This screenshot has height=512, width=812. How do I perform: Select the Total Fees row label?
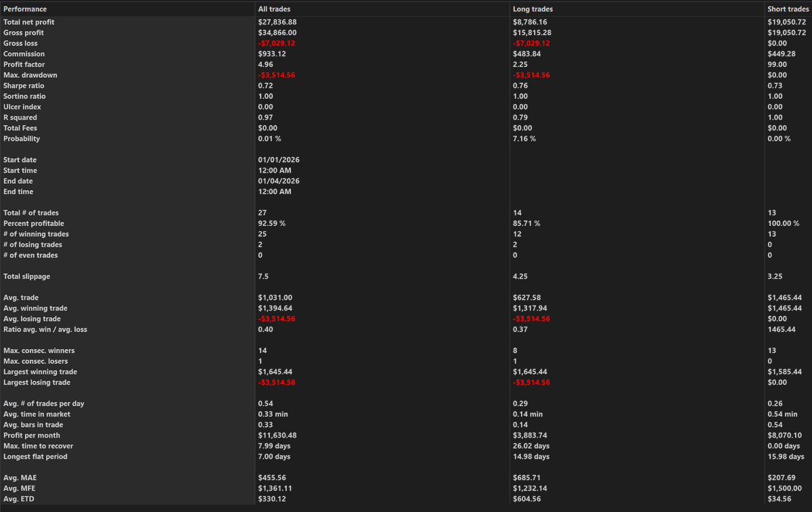(x=20, y=128)
